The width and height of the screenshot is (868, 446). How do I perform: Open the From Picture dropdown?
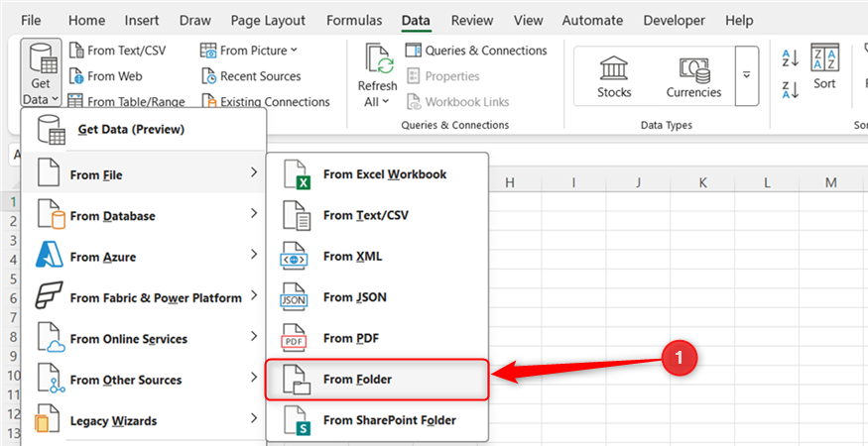pos(249,51)
